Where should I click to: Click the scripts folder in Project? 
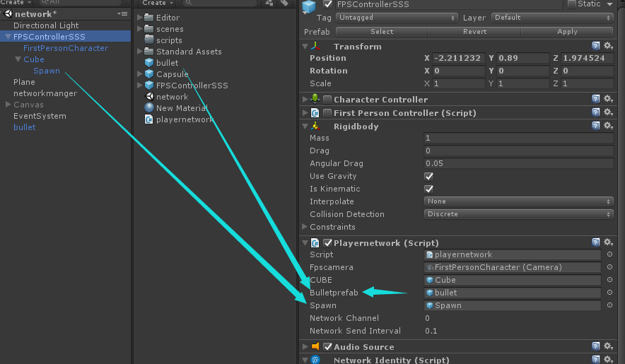(169, 40)
